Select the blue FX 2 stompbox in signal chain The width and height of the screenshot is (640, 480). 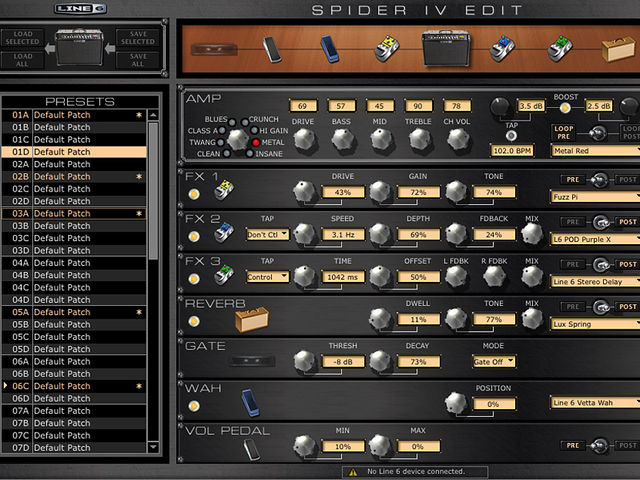coord(502,49)
